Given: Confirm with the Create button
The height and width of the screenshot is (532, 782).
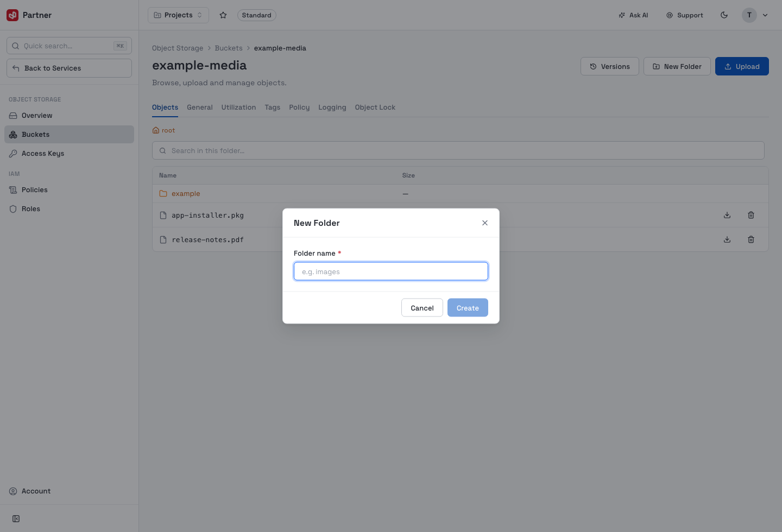Looking at the screenshot, I should point(468,308).
